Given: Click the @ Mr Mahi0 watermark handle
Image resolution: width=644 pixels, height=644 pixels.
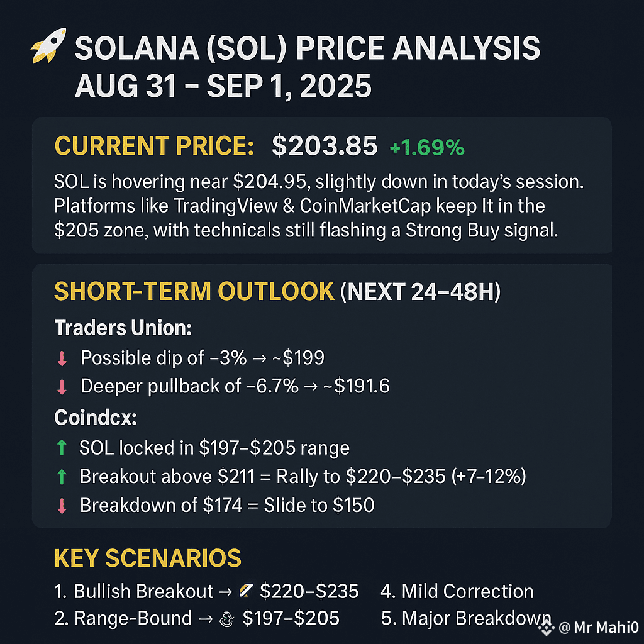Looking at the screenshot, I should pos(599,628).
